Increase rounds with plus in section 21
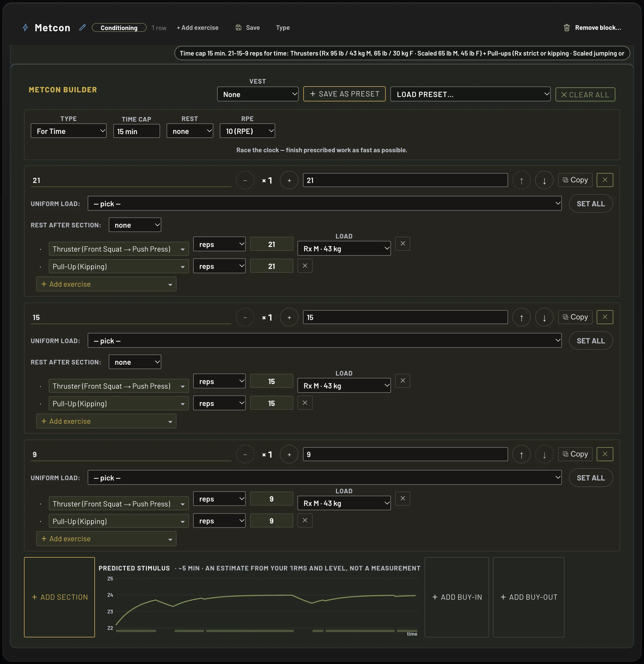Screen dimensions: 644x664 pos(289,180)
